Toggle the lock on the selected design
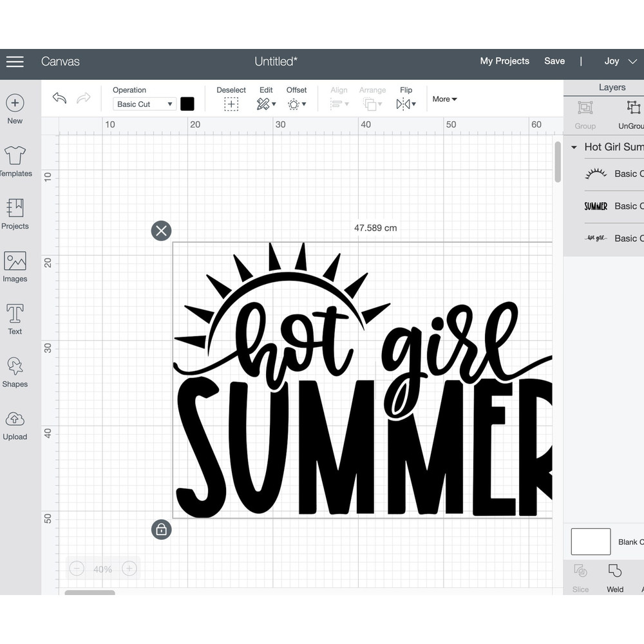This screenshot has height=644, width=644. [161, 529]
